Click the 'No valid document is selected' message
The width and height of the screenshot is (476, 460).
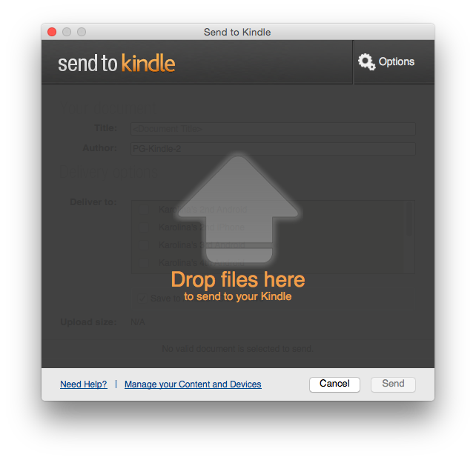pyautogui.click(x=237, y=349)
